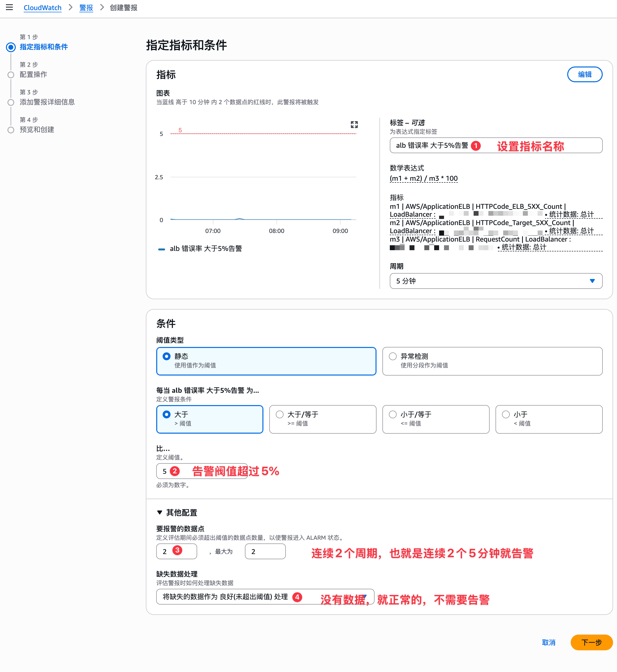
Task: Click the 添加警报详细信息 step circle
Action: [x=11, y=102]
